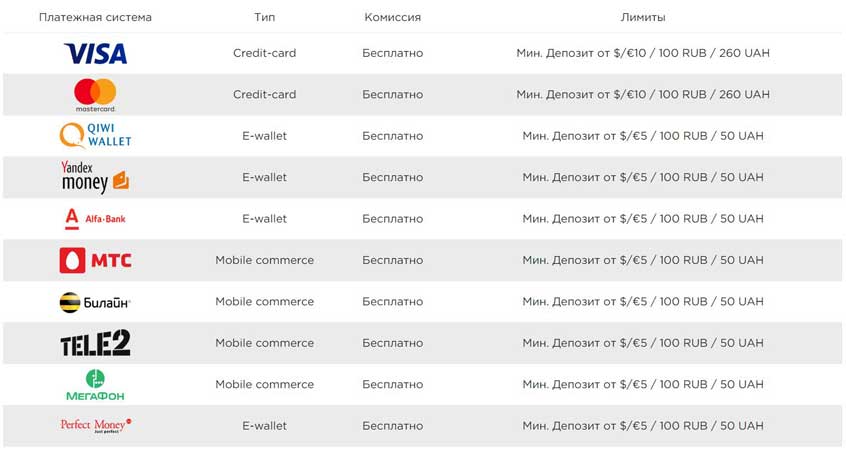The height and width of the screenshot is (450, 846).
Task: Select the MegaFon logo
Action: click(x=95, y=384)
